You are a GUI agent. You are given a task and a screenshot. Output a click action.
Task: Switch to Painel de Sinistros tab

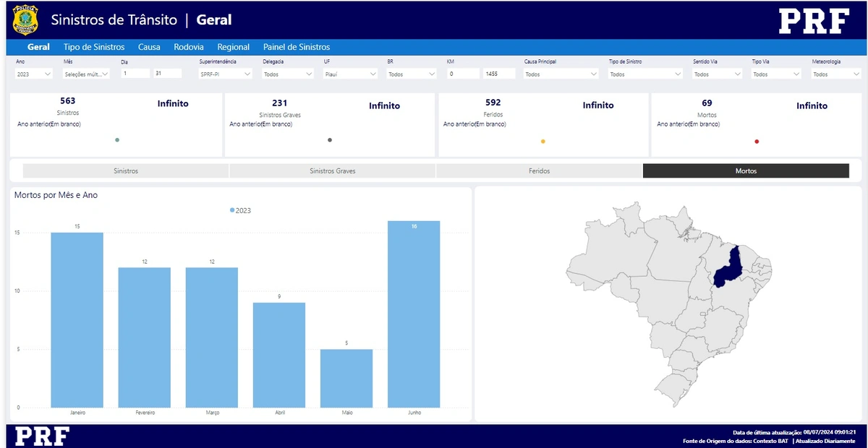click(297, 47)
